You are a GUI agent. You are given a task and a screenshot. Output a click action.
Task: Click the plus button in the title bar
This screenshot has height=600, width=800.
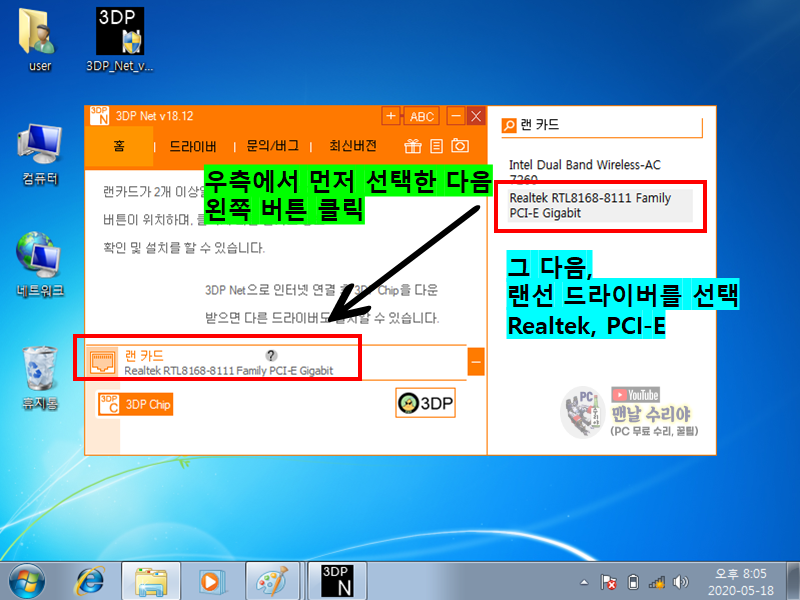tap(391, 116)
